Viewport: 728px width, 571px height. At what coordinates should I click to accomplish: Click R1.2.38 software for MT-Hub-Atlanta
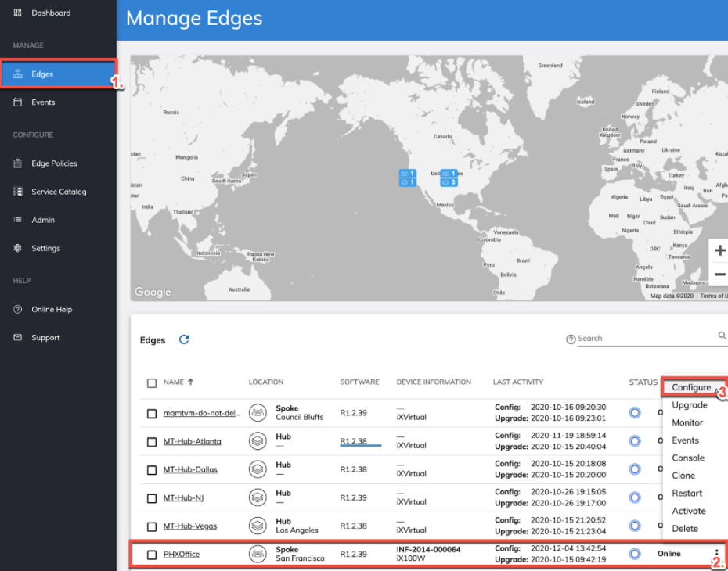tap(353, 441)
